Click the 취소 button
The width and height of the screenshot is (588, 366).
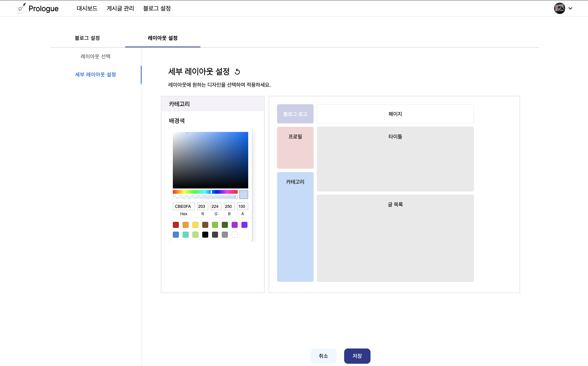(x=323, y=356)
